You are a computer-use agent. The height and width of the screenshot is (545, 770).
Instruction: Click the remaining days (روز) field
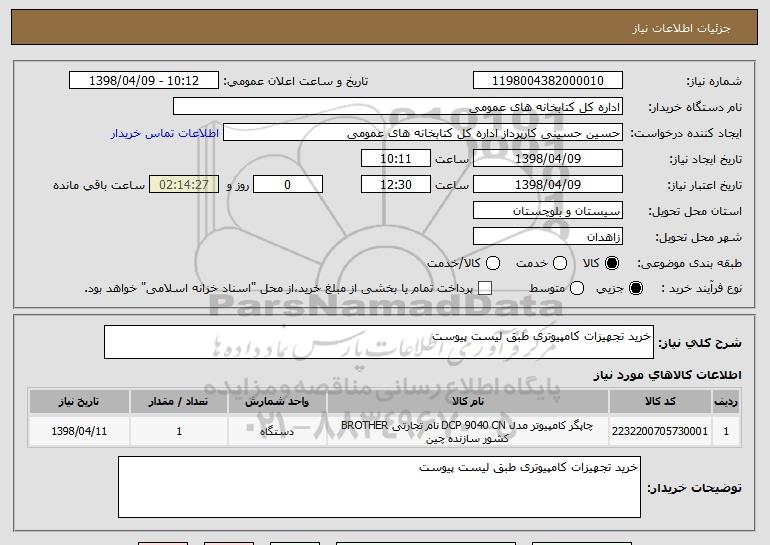tap(288, 185)
